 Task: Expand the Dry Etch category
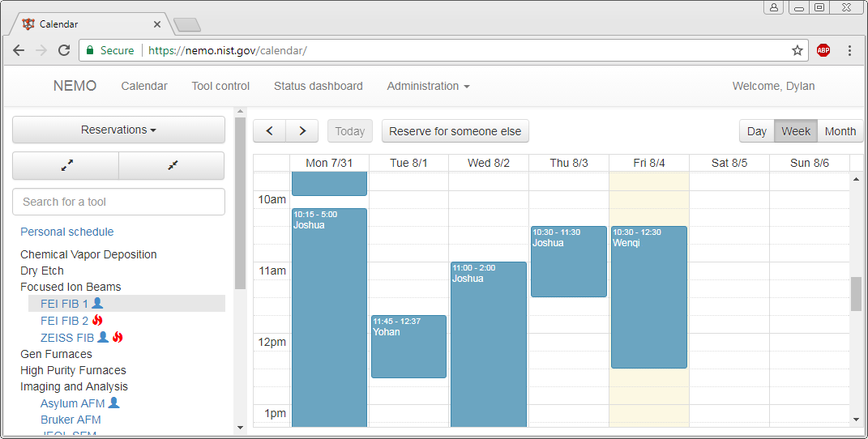click(x=42, y=271)
